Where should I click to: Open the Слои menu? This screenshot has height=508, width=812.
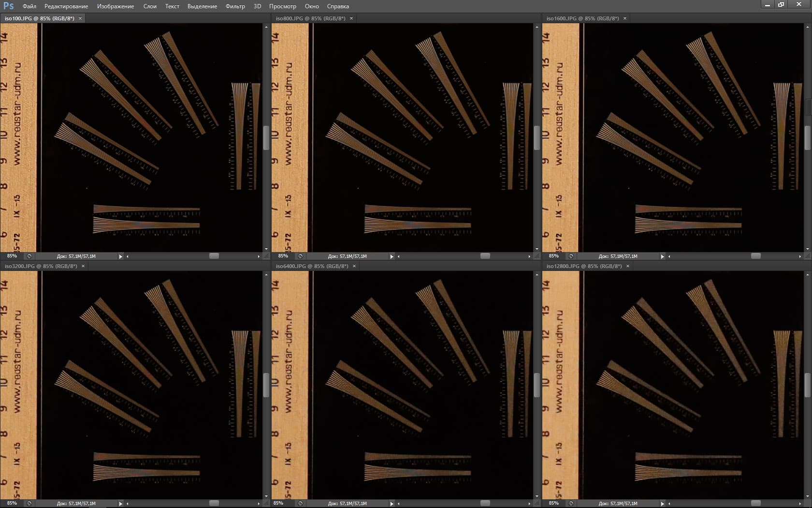[150, 6]
